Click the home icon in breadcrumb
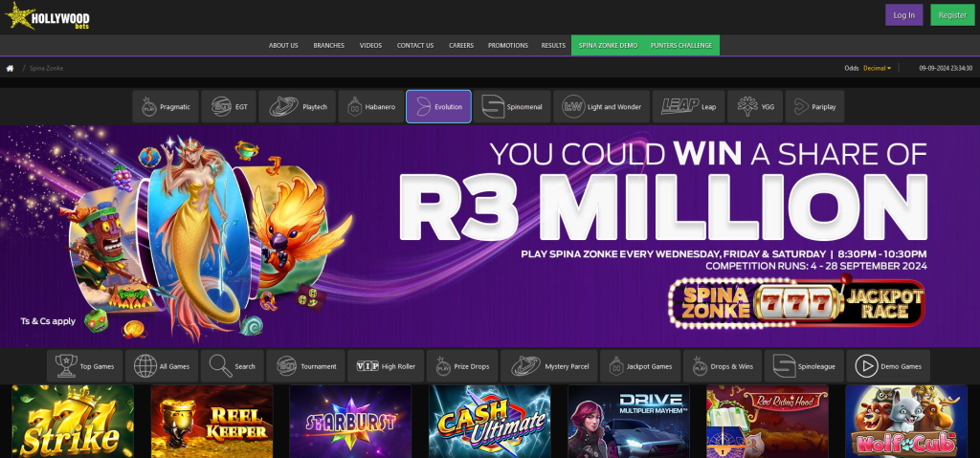Viewport: 980px width, 458px height. (x=10, y=68)
